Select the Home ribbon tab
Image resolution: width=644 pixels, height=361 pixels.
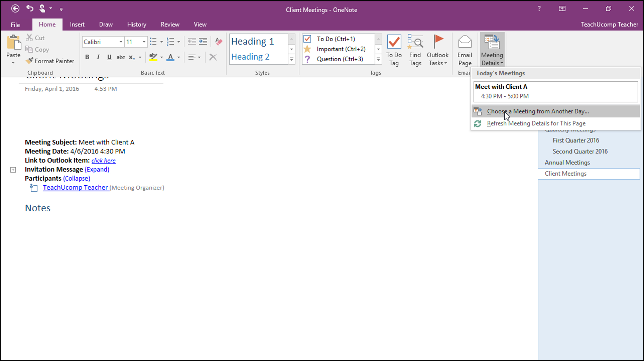click(x=47, y=24)
